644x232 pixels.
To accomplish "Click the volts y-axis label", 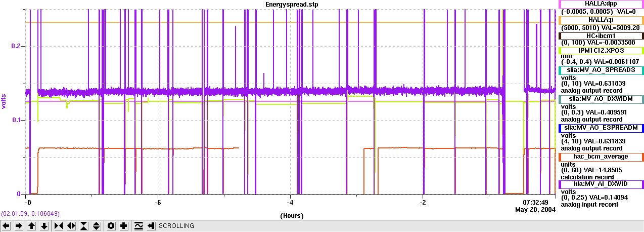I will coord(4,101).
